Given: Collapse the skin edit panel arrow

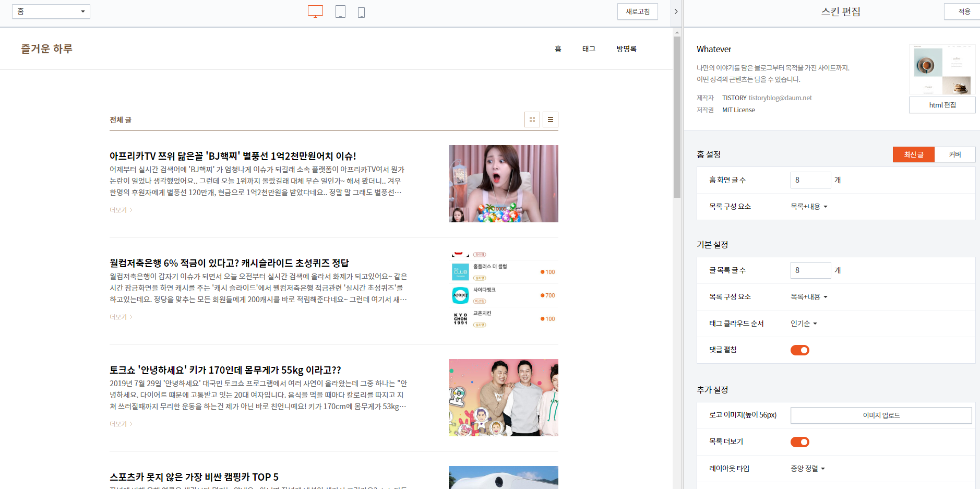Looking at the screenshot, I should 676,11.
